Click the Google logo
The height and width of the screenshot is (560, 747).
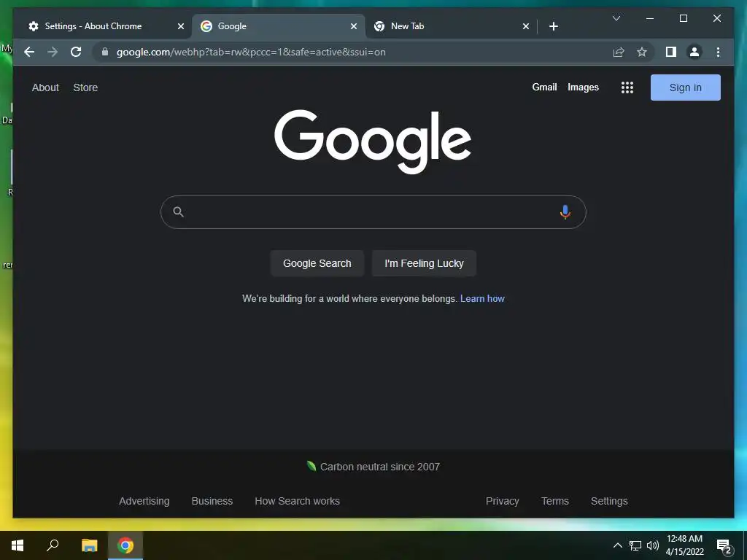pos(373,141)
